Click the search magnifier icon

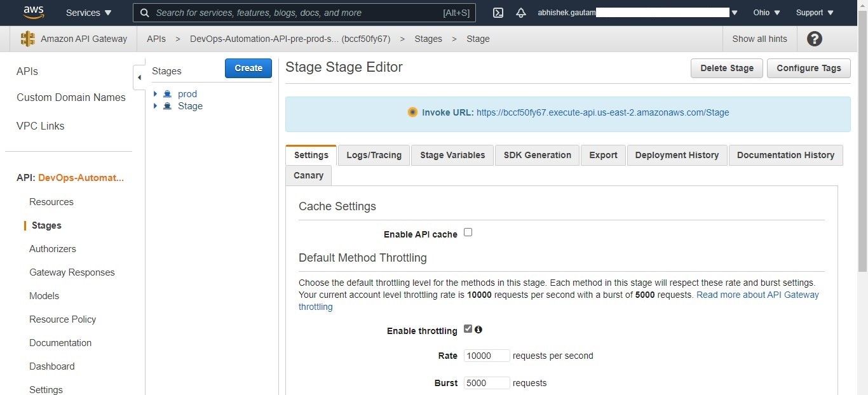pyautogui.click(x=145, y=13)
